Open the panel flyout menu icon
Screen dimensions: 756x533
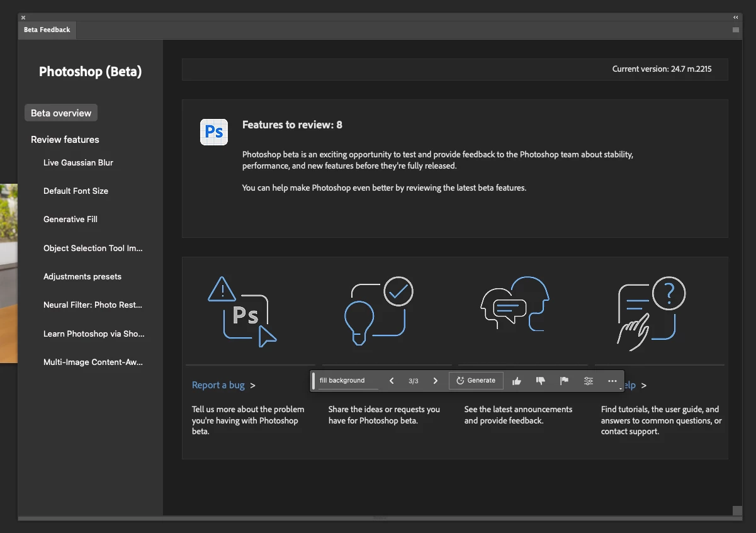click(736, 30)
